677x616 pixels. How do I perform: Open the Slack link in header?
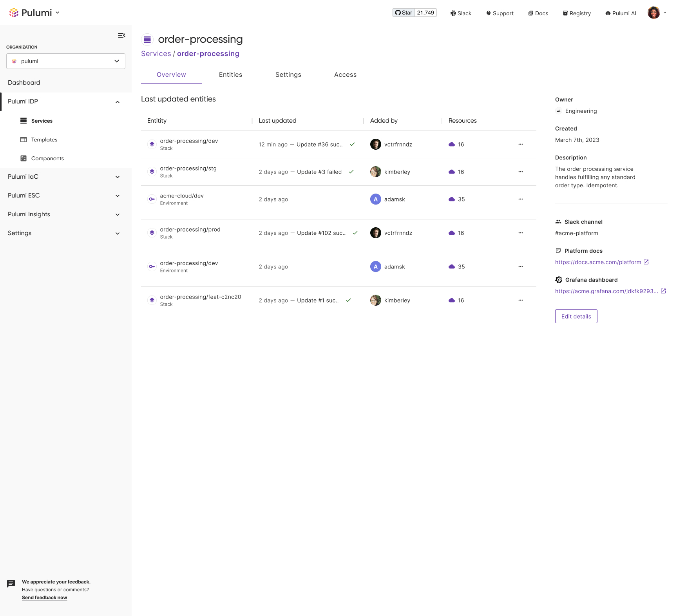tap(461, 13)
